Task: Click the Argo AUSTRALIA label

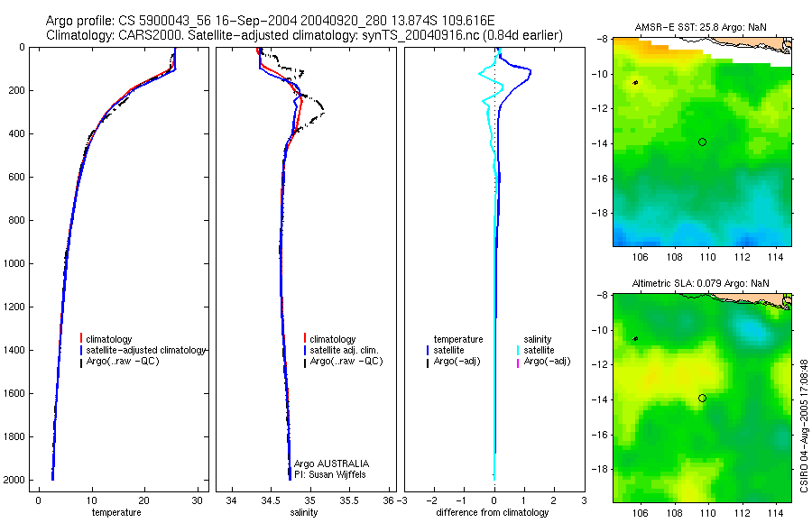Action: tap(331, 463)
